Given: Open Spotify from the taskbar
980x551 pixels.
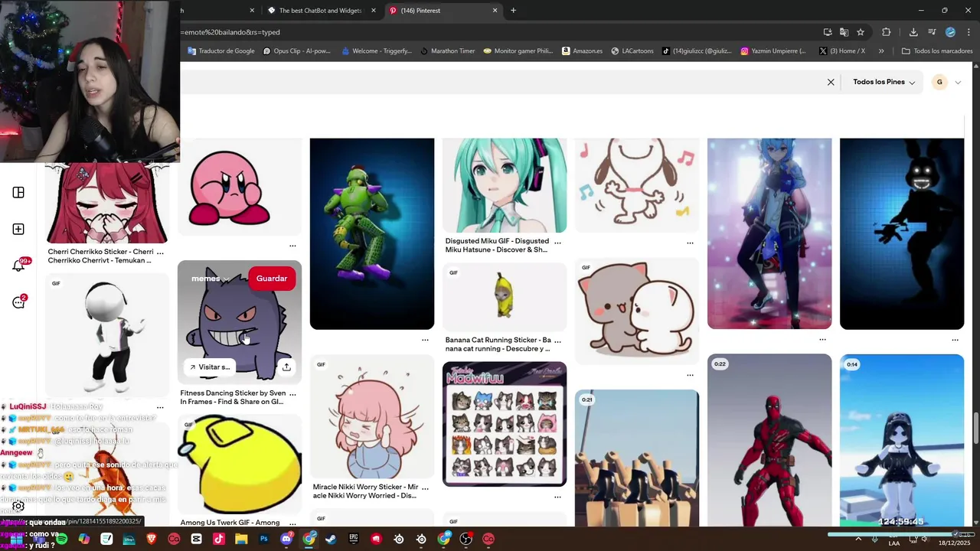Looking at the screenshot, I should pyautogui.click(x=61, y=539).
